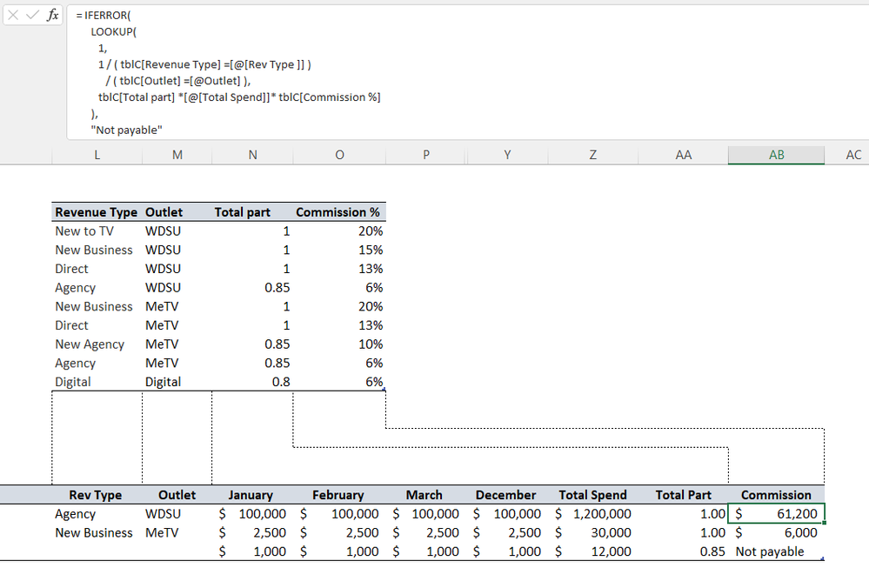Select column Z header
869x588 pixels.
click(x=593, y=155)
